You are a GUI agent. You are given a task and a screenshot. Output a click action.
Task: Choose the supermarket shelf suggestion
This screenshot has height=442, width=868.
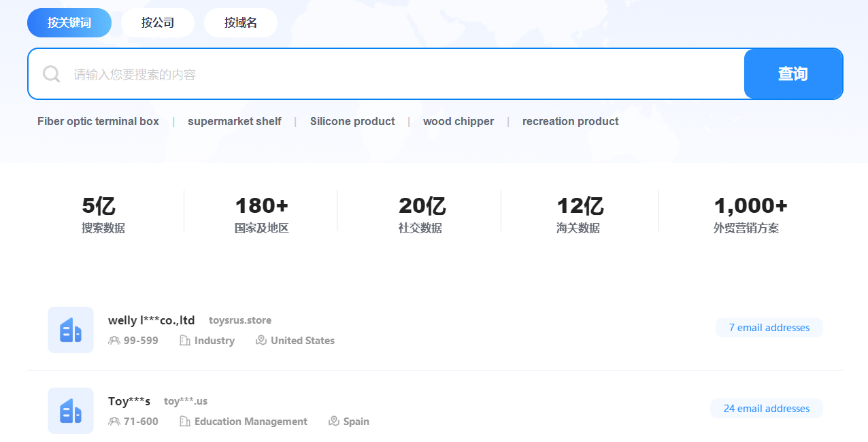click(x=235, y=122)
